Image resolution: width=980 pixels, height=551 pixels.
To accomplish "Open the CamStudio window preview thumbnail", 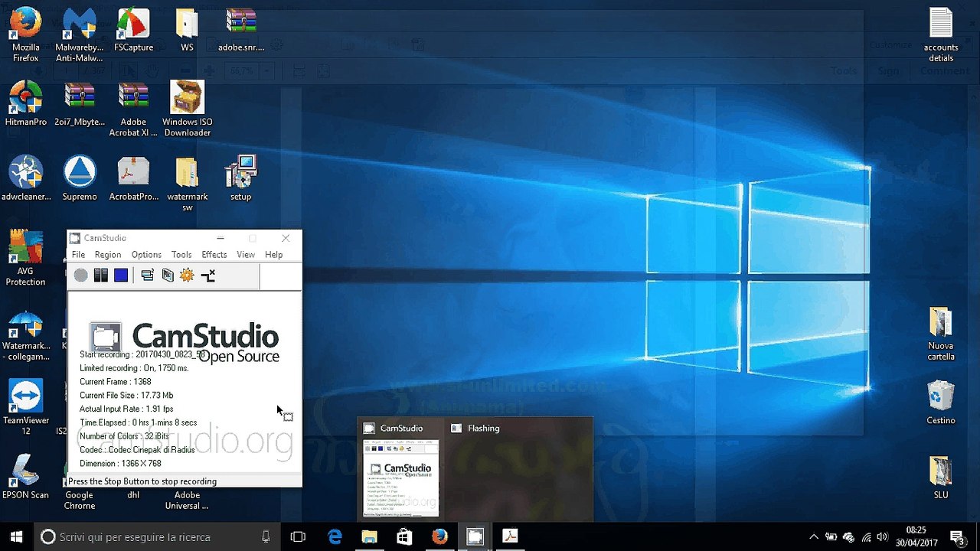I will coord(401,478).
